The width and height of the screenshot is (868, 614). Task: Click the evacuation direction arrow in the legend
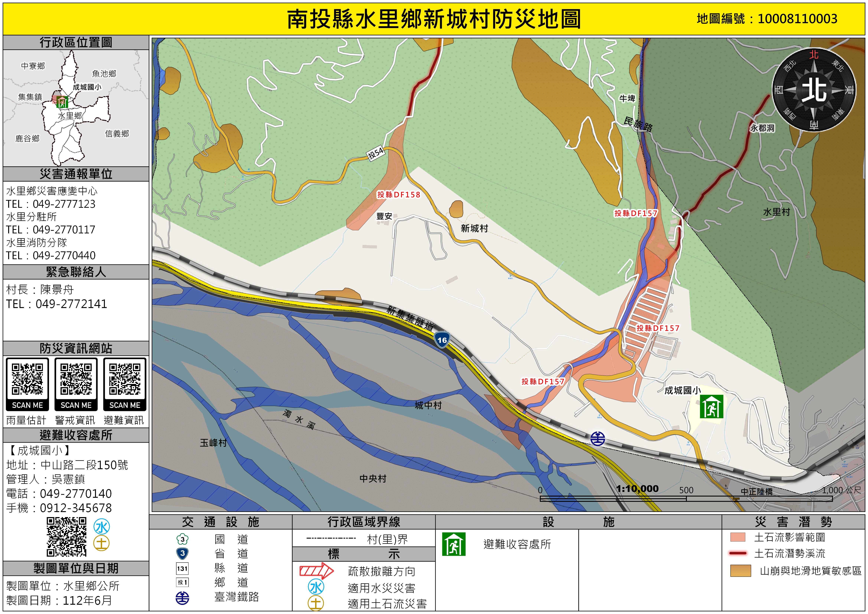pyautogui.click(x=316, y=571)
